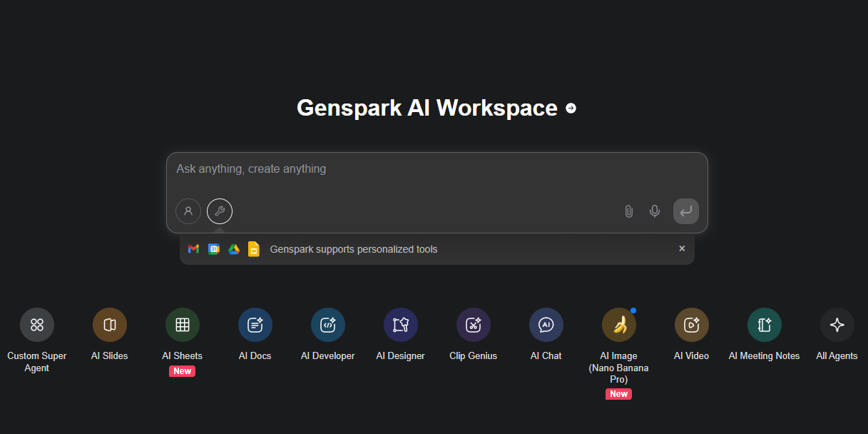The height and width of the screenshot is (434, 868).
Task: Show All Agents
Action: coord(837,325)
